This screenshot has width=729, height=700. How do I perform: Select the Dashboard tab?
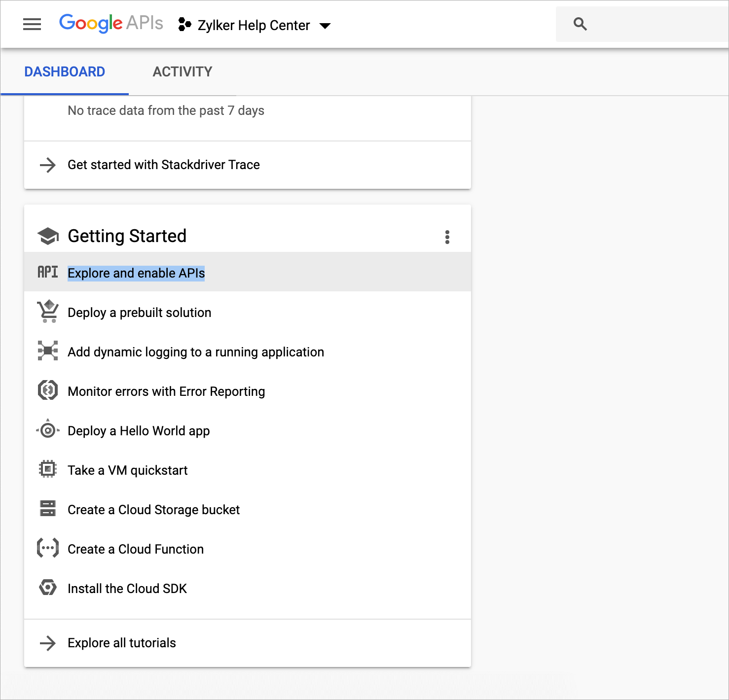[65, 72]
